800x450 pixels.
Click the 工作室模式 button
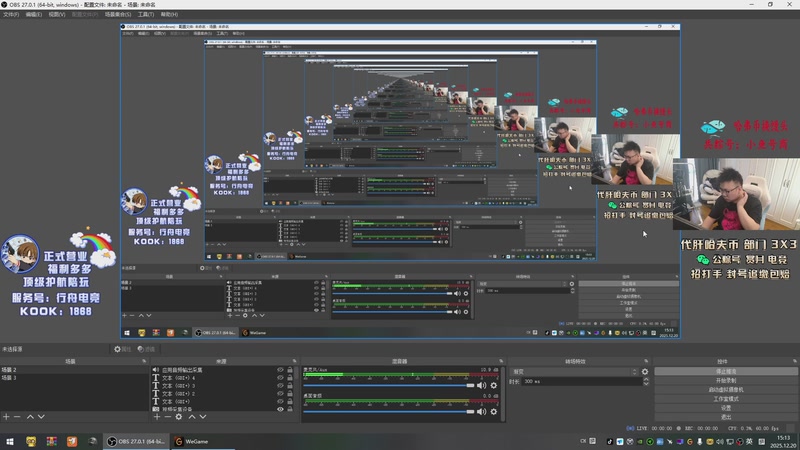[x=726, y=399]
